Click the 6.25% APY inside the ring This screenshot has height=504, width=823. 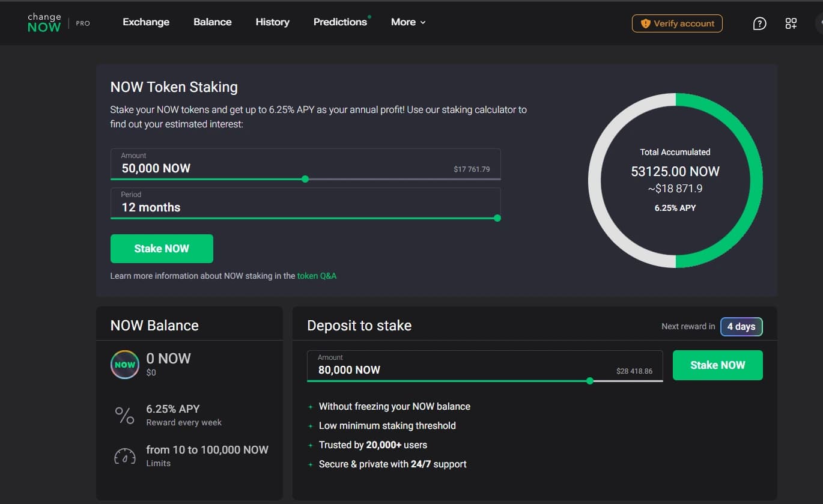675,208
